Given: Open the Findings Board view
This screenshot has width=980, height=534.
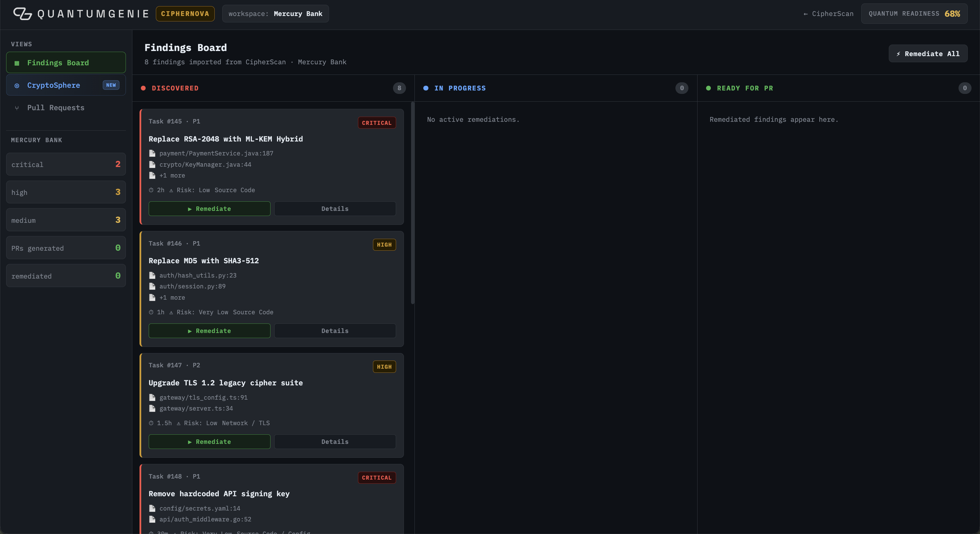Looking at the screenshot, I should (66, 62).
